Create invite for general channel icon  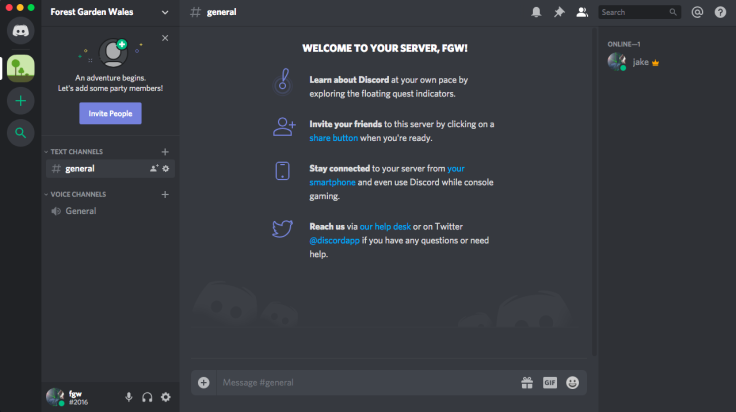coord(153,168)
